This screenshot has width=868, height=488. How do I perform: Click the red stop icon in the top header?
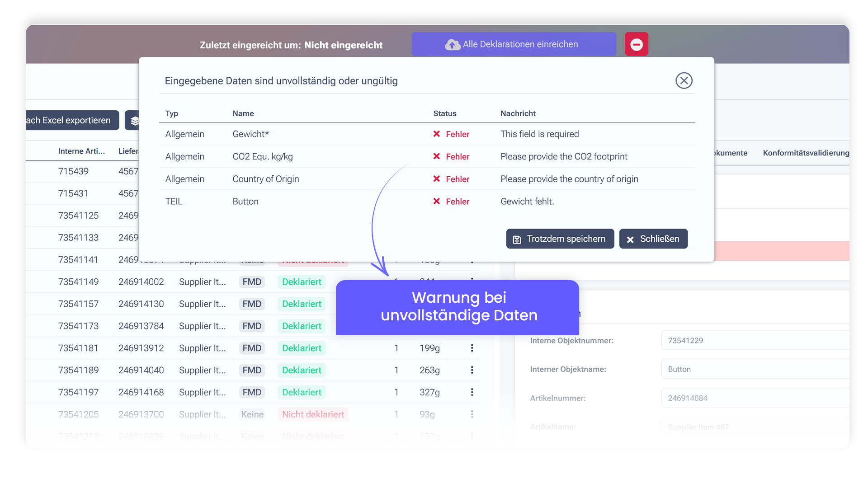pos(637,44)
